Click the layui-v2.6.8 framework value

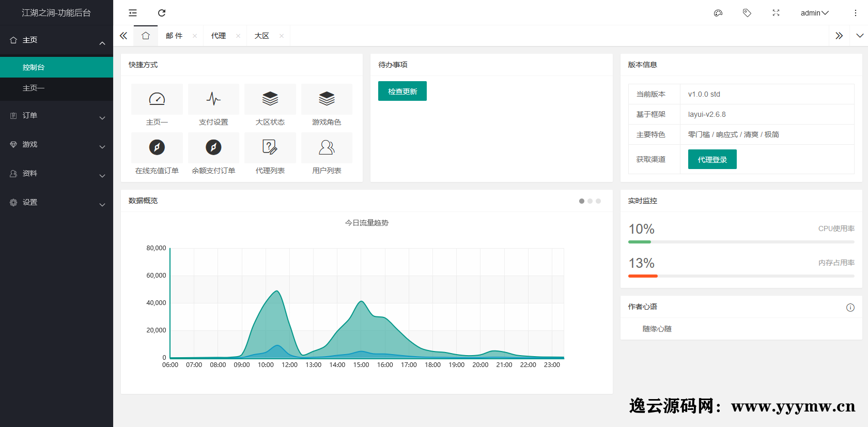coord(707,114)
